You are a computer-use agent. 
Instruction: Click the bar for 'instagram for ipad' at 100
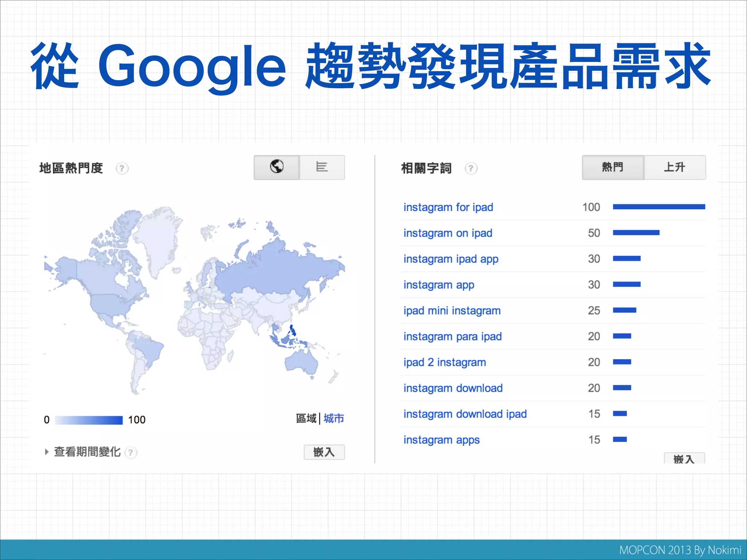pyautogui.click(x=659, y=207)
